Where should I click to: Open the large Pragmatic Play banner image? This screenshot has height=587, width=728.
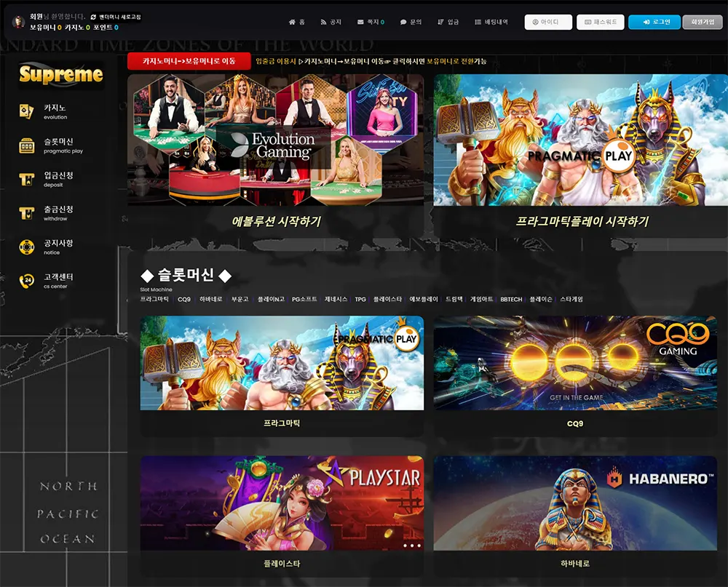click(x=580, y=140)
